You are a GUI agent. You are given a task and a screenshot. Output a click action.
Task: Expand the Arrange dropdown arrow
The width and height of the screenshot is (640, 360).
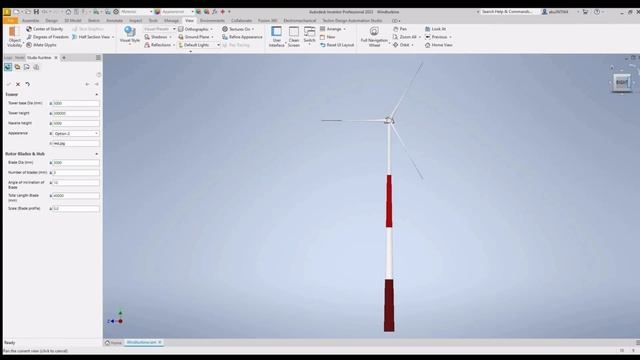344,29
